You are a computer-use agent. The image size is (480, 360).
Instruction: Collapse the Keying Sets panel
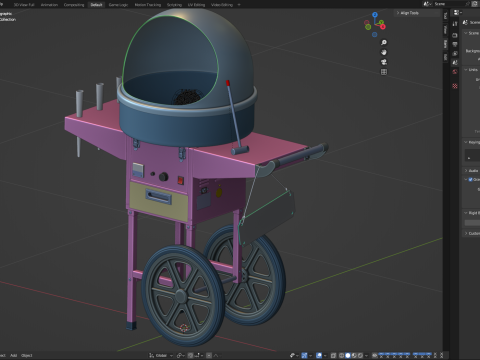pos(466,142)
